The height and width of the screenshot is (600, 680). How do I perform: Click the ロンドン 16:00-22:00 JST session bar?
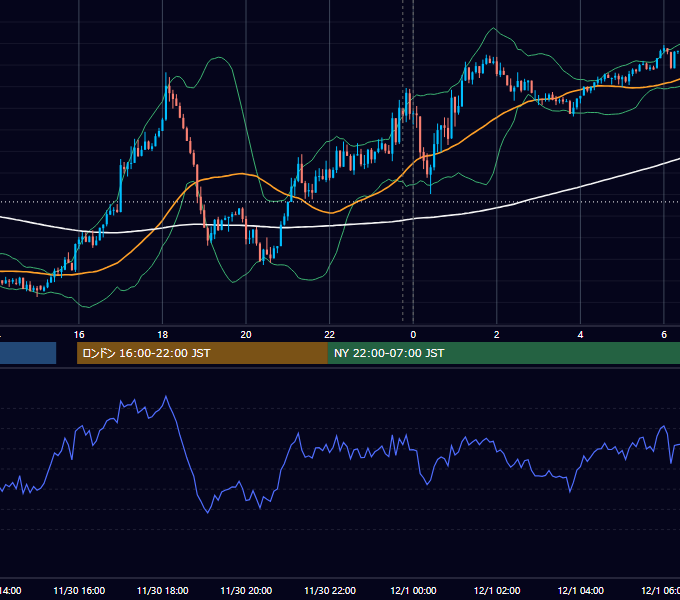click(x=202, y=353)
